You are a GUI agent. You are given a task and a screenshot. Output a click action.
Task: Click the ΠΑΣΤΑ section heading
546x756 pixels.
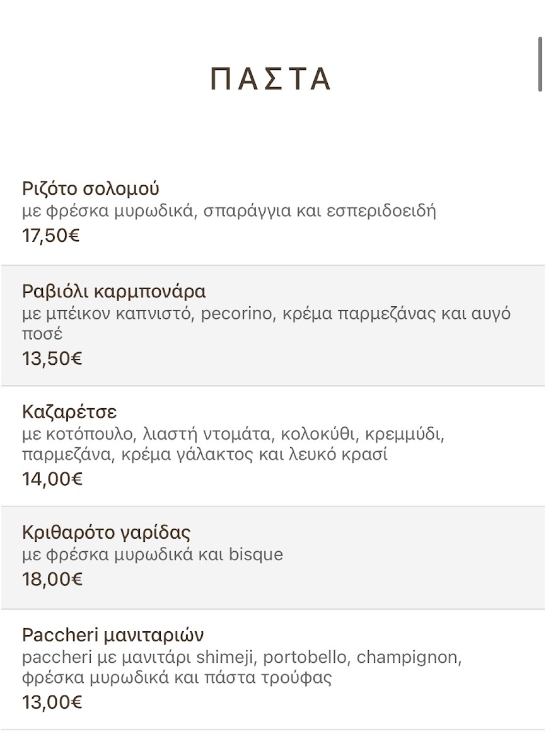pos(270,79)
